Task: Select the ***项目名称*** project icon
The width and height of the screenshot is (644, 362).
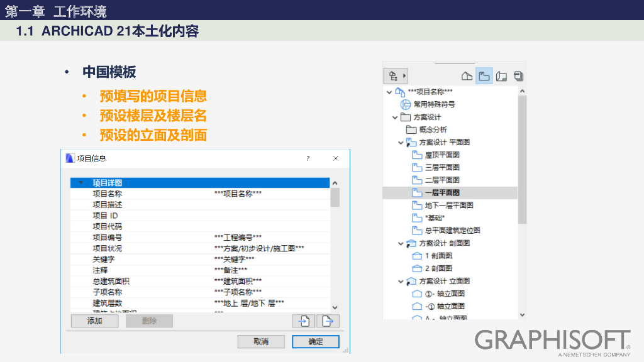Action: [x=400, y=92]
